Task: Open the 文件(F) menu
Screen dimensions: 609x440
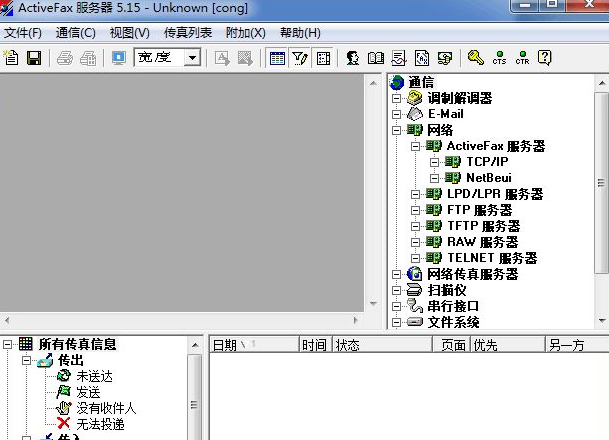Action: [x=23, y=33]
